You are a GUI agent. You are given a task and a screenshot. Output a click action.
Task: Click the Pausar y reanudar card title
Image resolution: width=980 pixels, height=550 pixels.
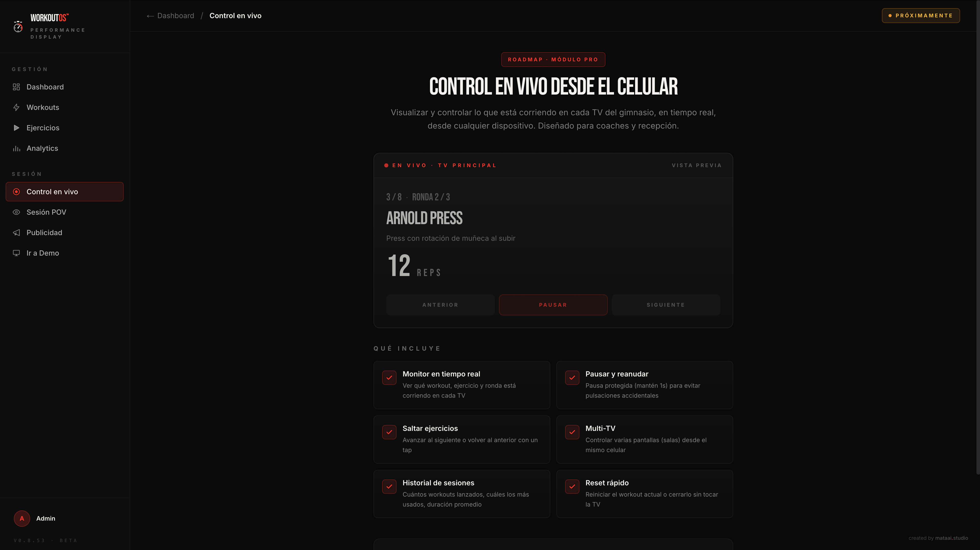click(617, 374)
